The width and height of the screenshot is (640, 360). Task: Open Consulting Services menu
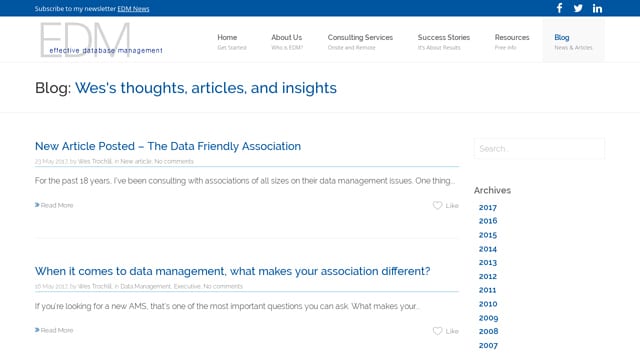point(360,41)
